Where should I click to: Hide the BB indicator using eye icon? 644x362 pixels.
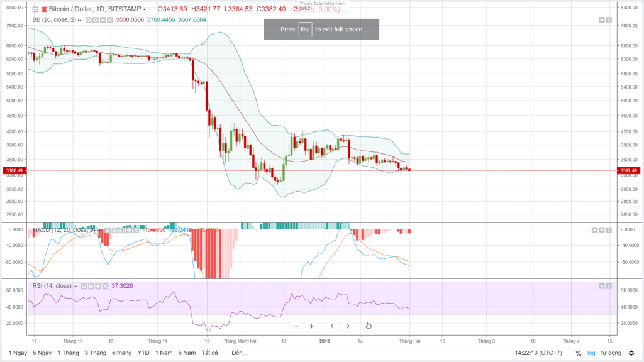tap(89, 20)
